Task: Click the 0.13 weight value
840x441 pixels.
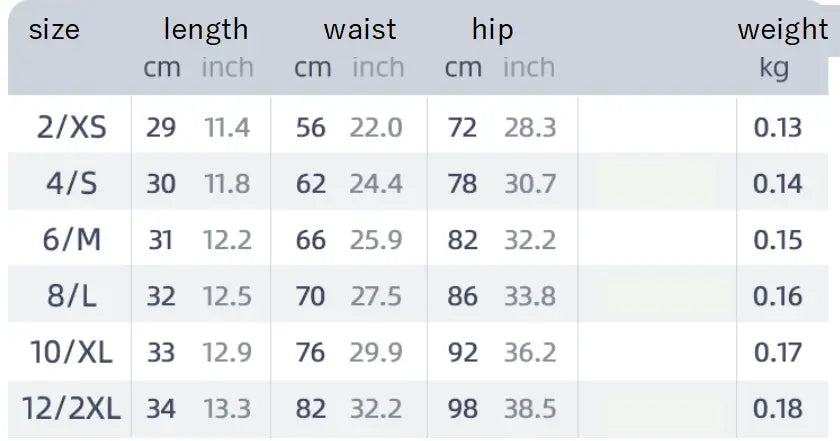Action: pyautogui.click(x=777, y=128)
